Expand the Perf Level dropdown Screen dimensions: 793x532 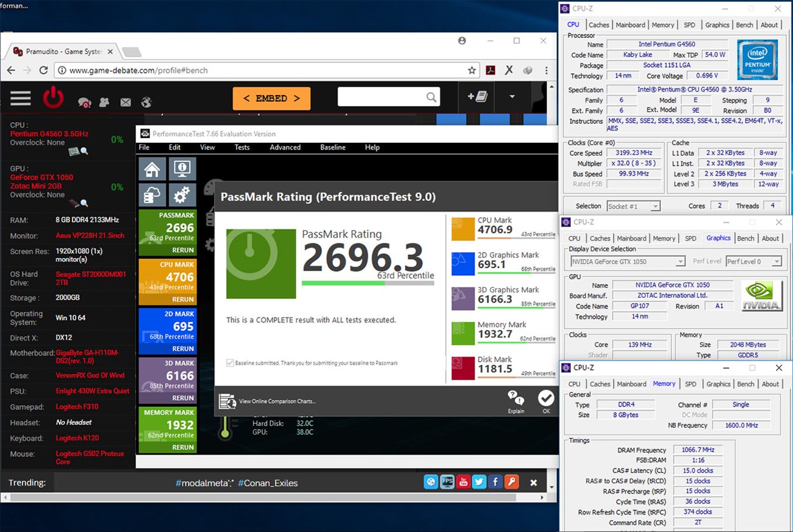click(x=753, y=261)
